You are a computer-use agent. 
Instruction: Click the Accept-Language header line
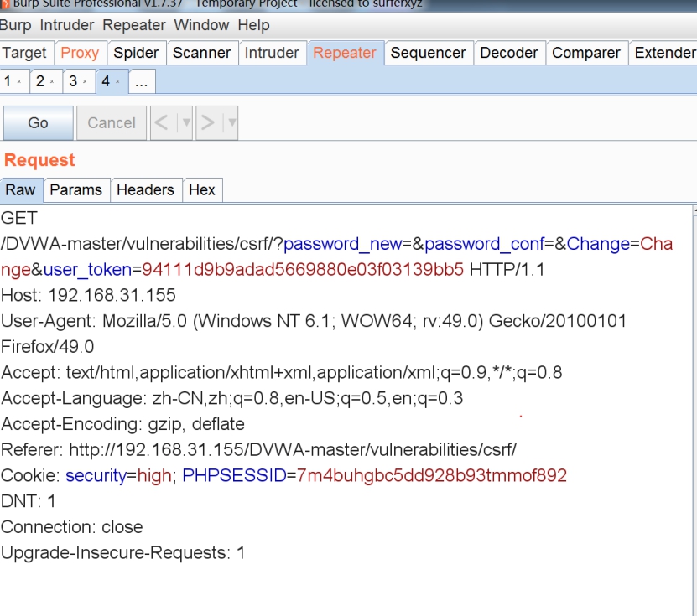[232, 398]
